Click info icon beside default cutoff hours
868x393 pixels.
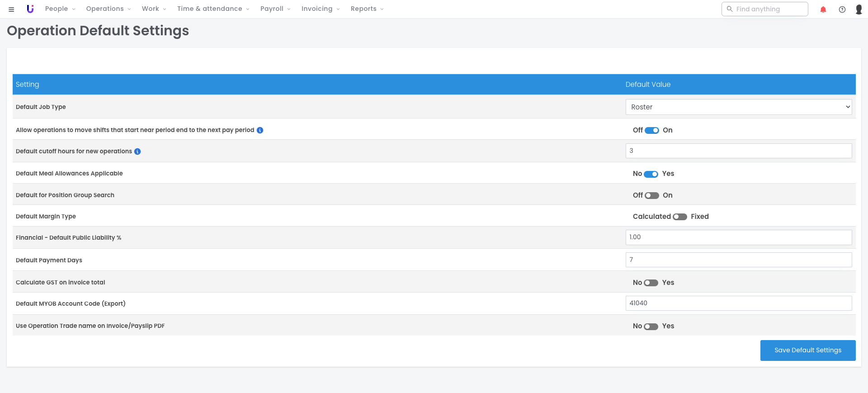(137, 152)
